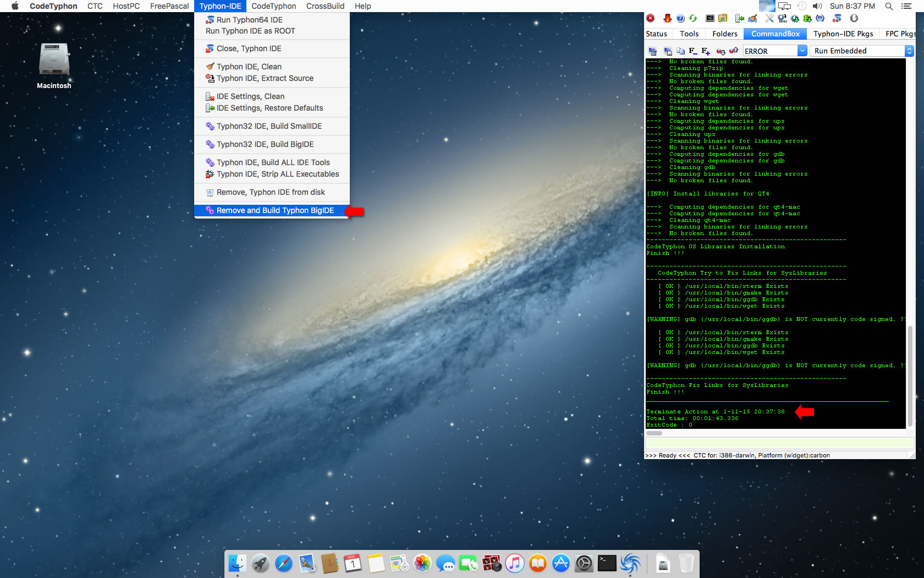Choose Typhon32 IDE, Build SmallIDE
Screen dimensions: 924x578
coord(272,126)
